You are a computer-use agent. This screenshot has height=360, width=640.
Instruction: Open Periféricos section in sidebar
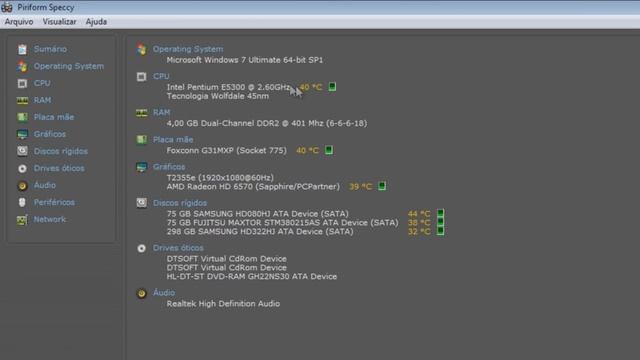[x=54, y=202]
